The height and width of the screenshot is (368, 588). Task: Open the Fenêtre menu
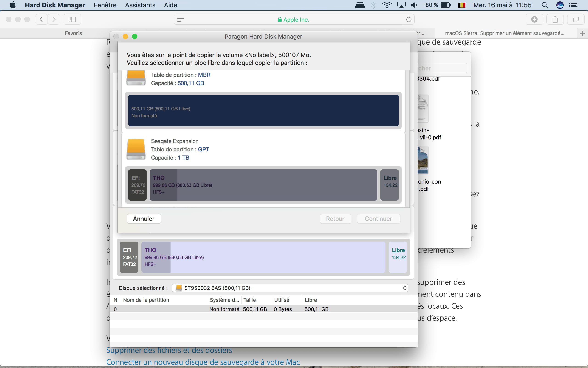(105, 5)
